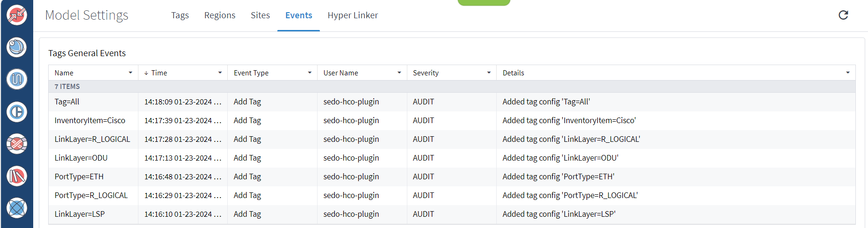Open the Name column dropdown menu

[x=130, y=73]
